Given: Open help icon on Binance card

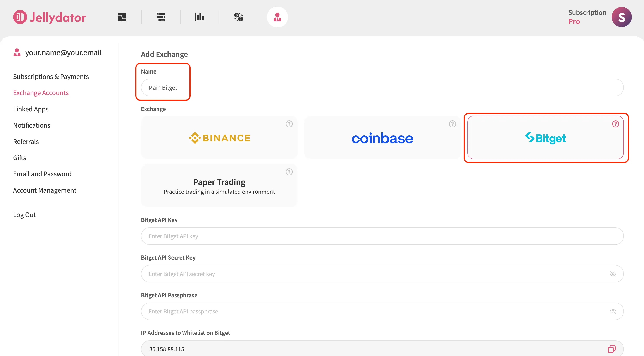Looking at the screenshot, I should tap(289, 124).
